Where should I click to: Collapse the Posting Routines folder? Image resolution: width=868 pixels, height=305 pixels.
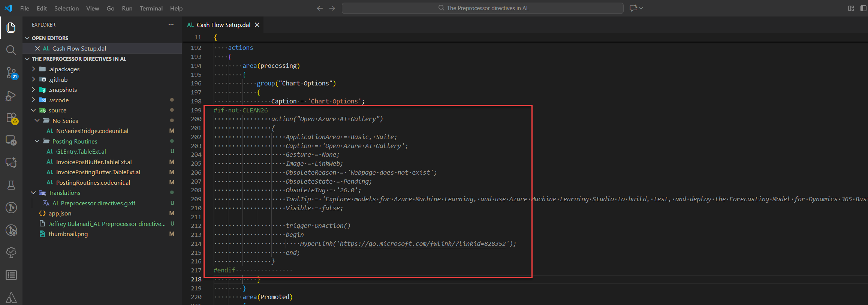click(x=37, y=141)
